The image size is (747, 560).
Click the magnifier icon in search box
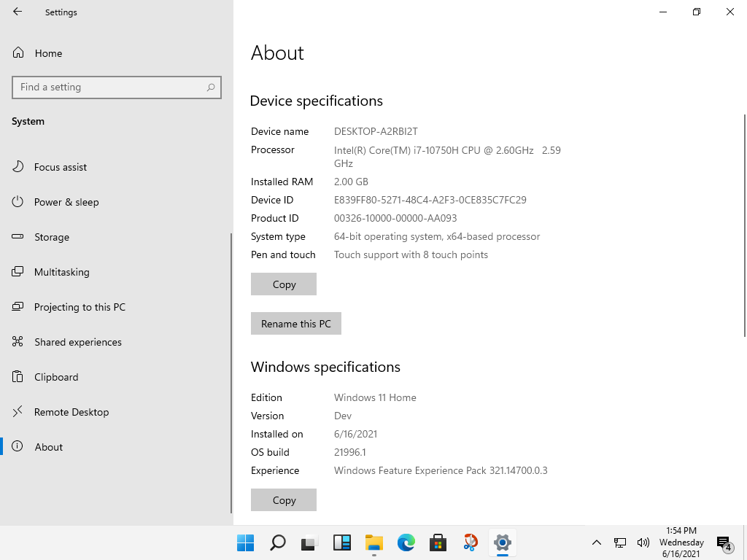pyautogui.click(x=211, y=87)
